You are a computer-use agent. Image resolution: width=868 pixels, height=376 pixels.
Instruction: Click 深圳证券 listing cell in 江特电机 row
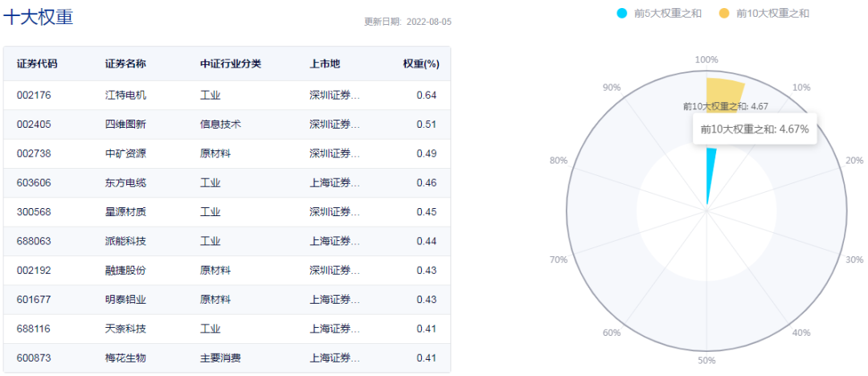coord(335,96)
